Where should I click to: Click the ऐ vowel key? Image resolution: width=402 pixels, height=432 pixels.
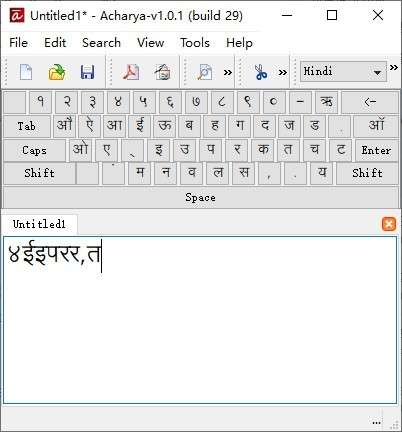[89, 126]
